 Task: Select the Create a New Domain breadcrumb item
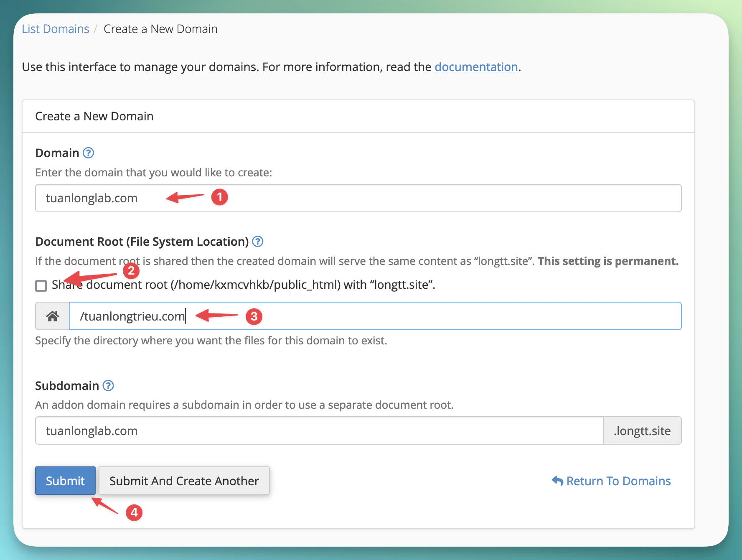coord(160,29)
